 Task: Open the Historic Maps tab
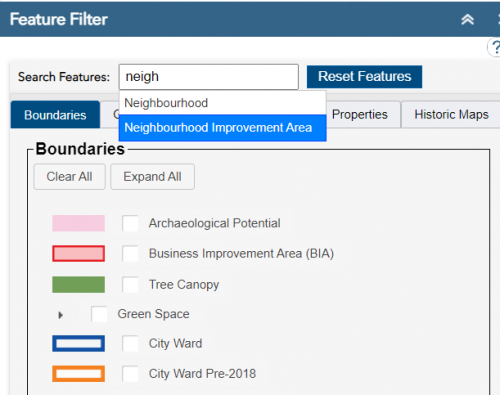451,114
